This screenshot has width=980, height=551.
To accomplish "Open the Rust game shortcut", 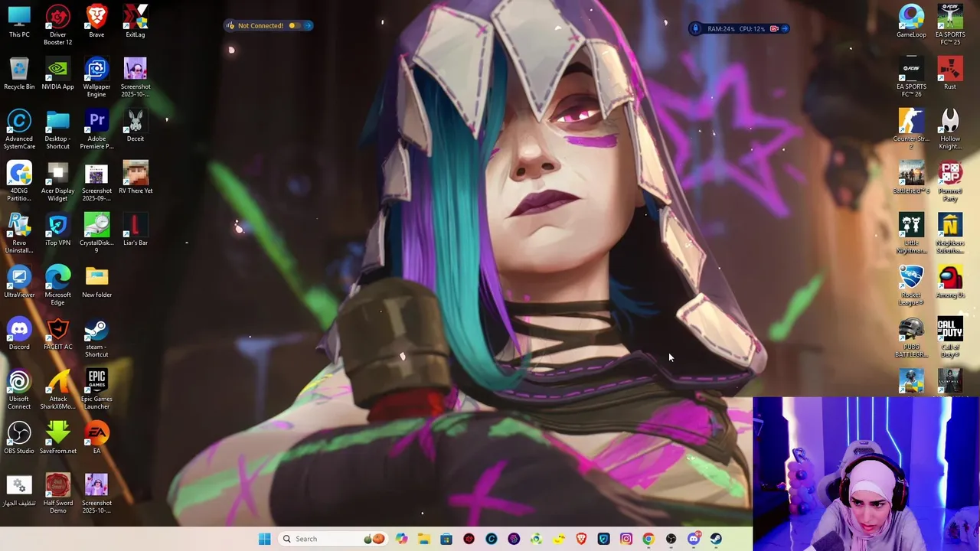I will (950, 73).
